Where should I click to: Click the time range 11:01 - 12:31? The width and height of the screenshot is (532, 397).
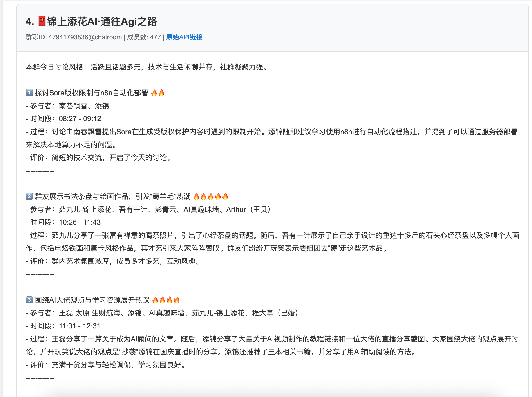[x=79, y=326]
